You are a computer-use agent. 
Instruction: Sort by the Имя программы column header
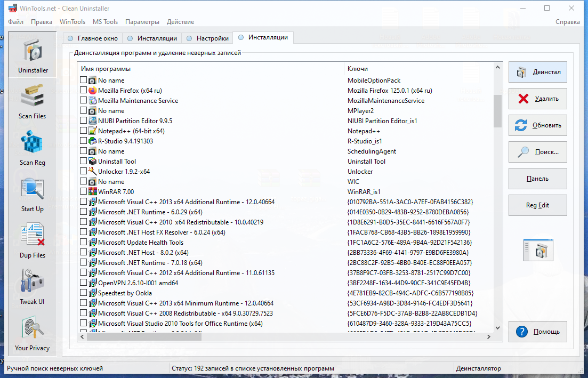[211, 69]
